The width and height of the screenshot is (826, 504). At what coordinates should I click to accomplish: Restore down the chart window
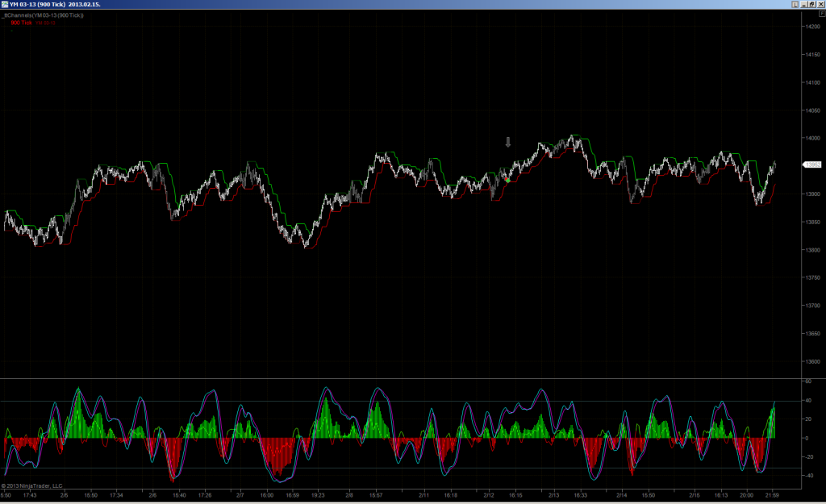coord(812,4)
